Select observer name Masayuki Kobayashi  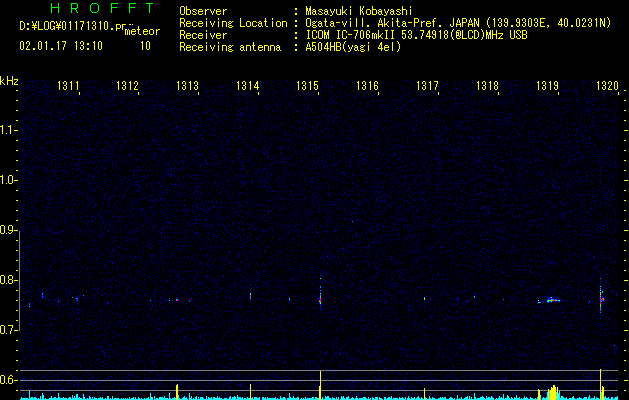359,11
